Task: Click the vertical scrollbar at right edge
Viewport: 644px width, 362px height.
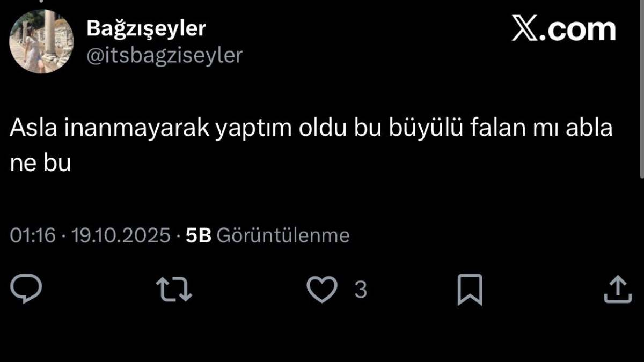Action: coord(641,88)
